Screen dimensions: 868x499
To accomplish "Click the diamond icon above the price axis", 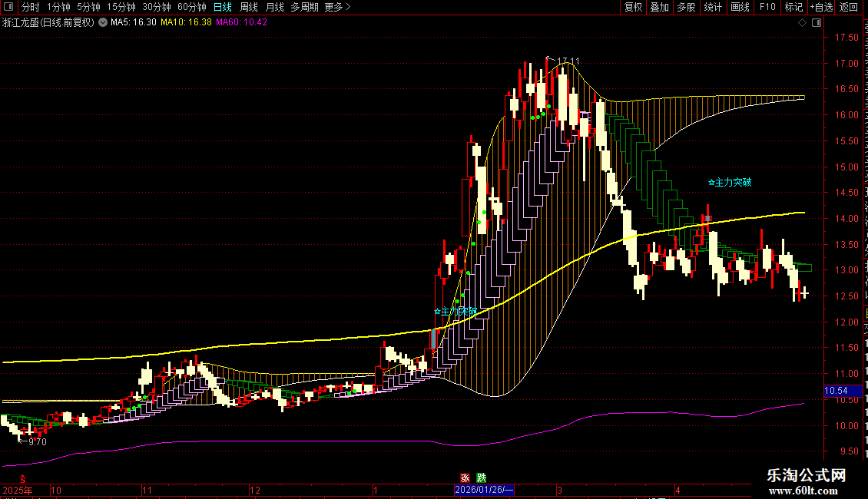I will (802, 23).
